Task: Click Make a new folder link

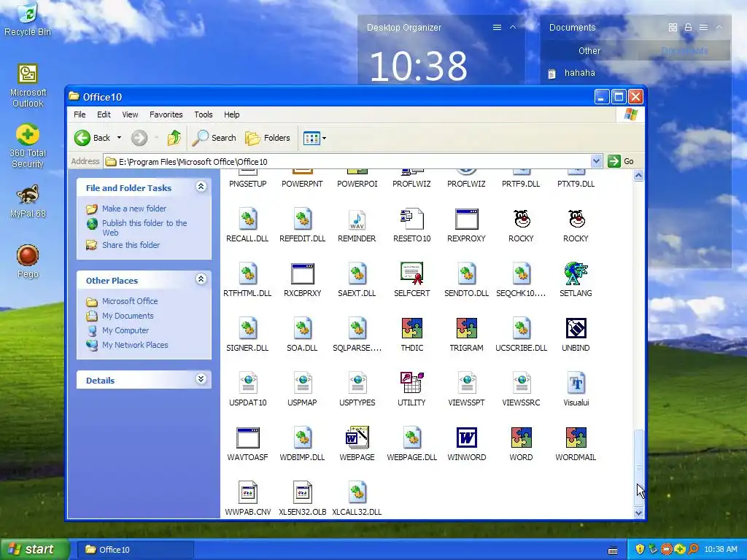Action: click(134, 209)
